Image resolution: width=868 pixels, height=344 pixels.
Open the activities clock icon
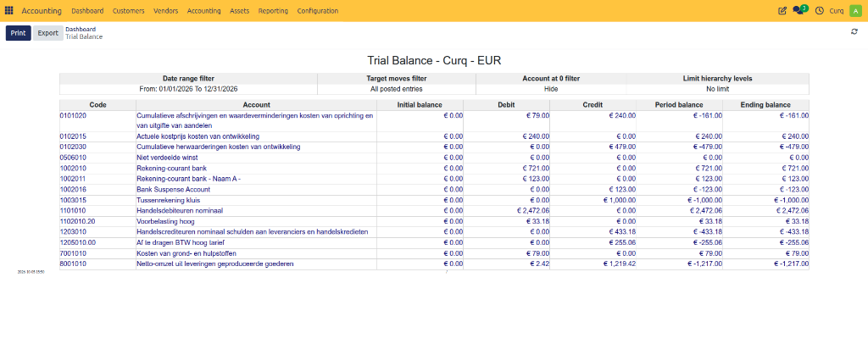(x=820, y=10)
